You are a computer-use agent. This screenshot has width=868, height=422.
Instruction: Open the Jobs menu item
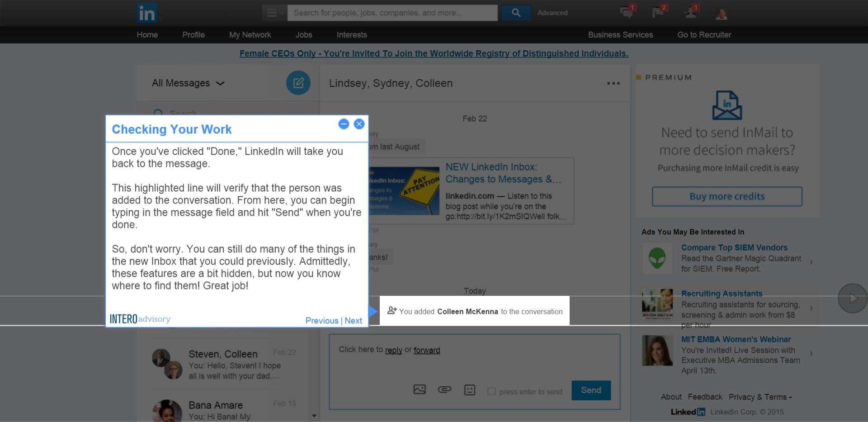(x=304, y=35)
